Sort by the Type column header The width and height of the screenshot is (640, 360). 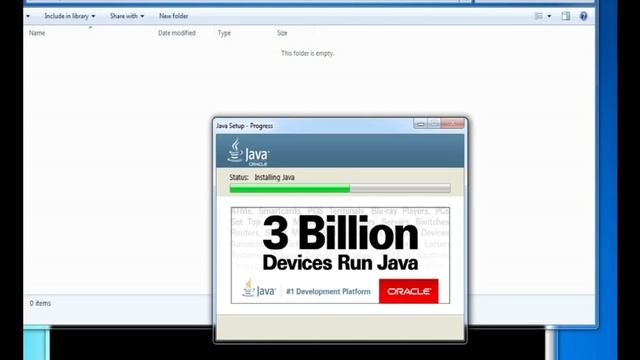224,33
